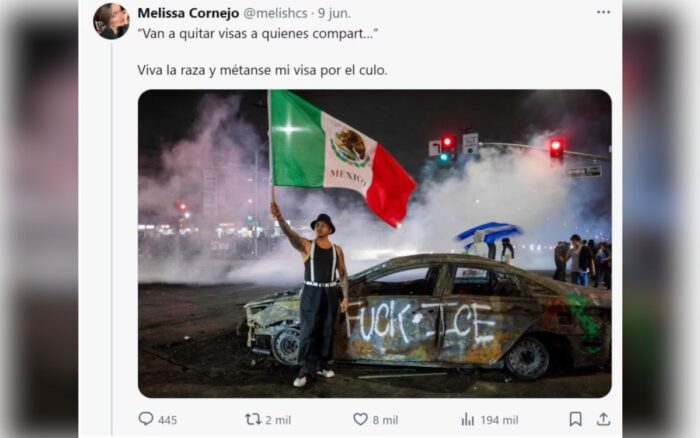
Task: Click the 9 jun. timestamp
Action: pos(334,13)
